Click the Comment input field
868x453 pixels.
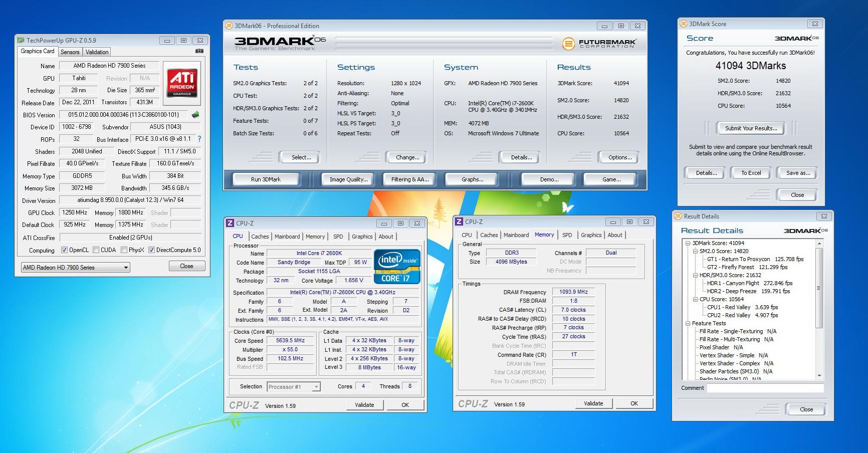(765, 388)
